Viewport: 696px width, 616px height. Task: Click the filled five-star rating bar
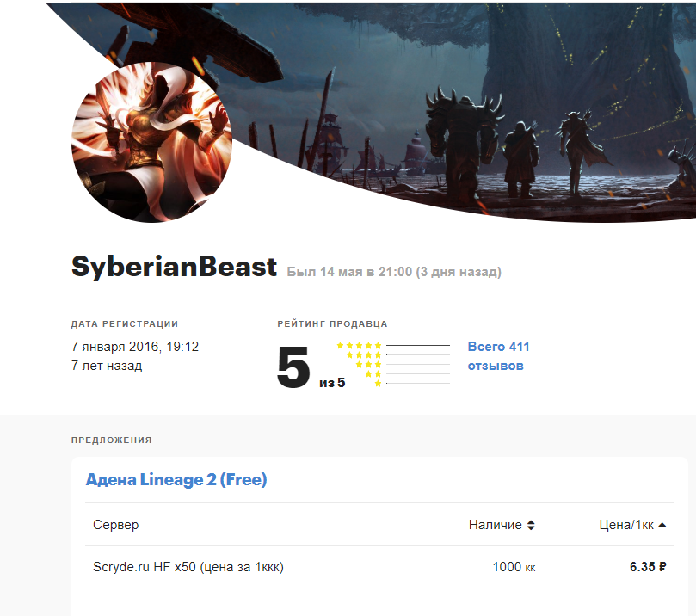[418, 346]
